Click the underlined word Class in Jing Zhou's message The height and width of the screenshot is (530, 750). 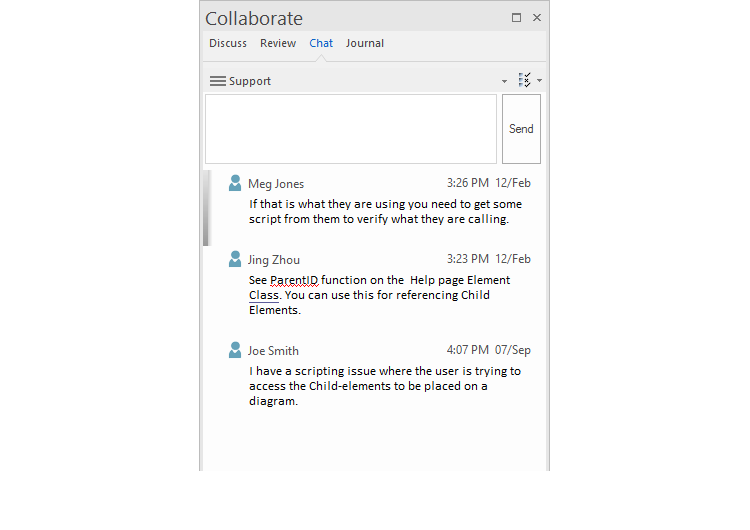point(264,296)
